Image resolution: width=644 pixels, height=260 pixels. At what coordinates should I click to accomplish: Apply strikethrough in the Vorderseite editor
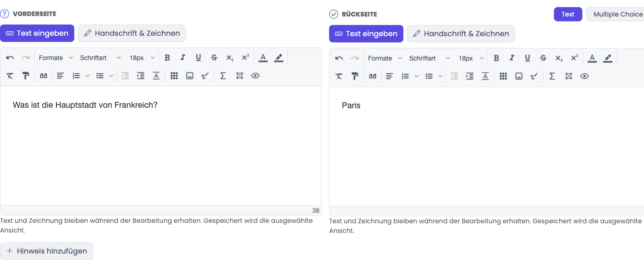214,58
